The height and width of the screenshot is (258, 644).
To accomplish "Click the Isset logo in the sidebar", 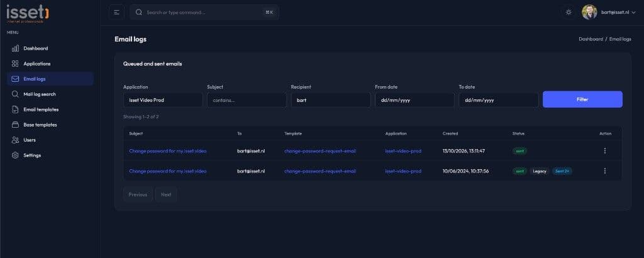I will [28, 14].
